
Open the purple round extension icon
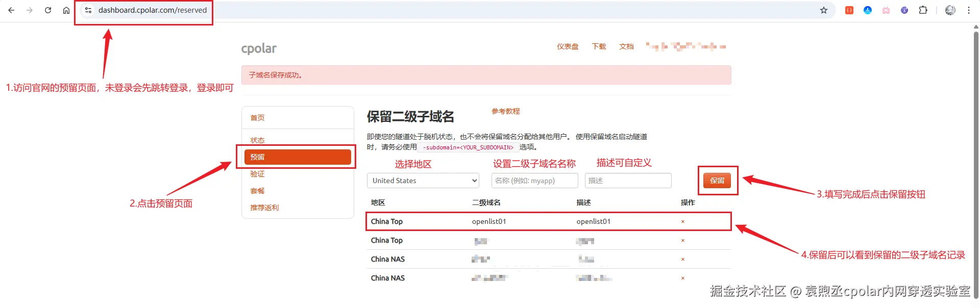click(904, 10)
